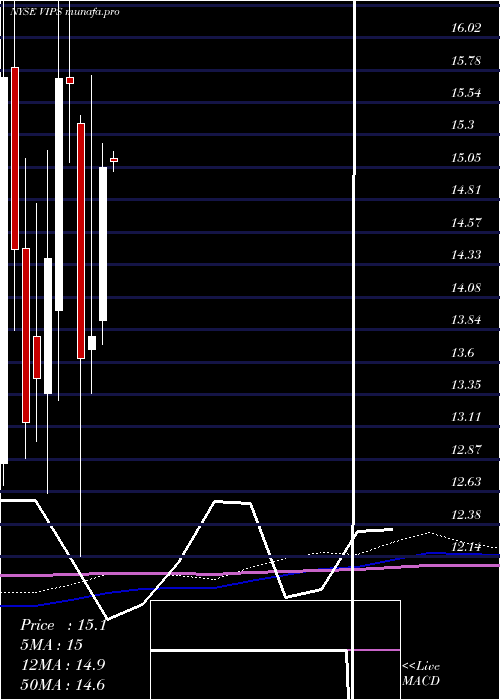Click the 16.02 price axis label

(466, 28)
